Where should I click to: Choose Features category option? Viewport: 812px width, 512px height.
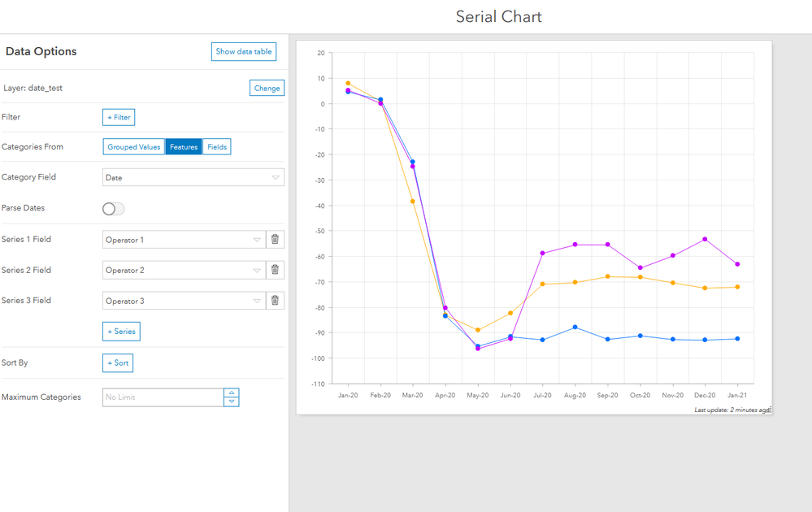point(184,147)
